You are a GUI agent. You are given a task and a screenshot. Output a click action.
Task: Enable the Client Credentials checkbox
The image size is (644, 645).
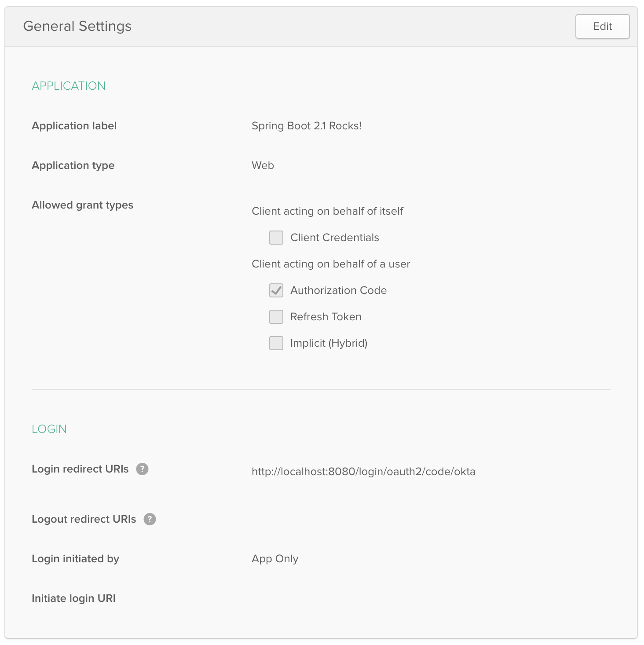point(276,238)
